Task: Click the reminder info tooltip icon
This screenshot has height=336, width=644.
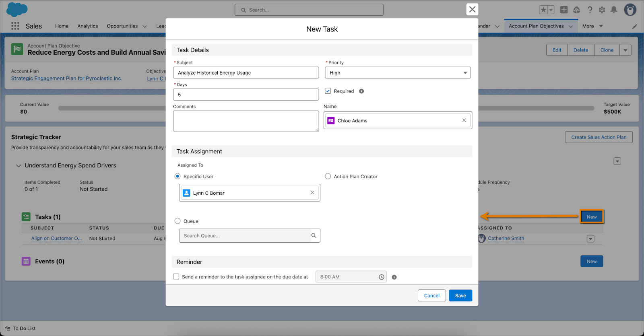Action: [394, 277]
